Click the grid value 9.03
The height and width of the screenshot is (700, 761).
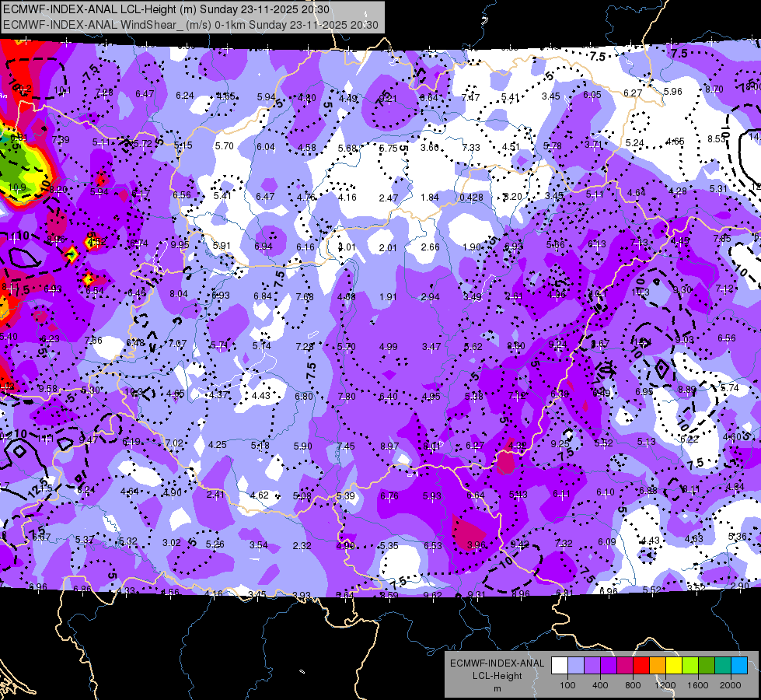point(684,340)
